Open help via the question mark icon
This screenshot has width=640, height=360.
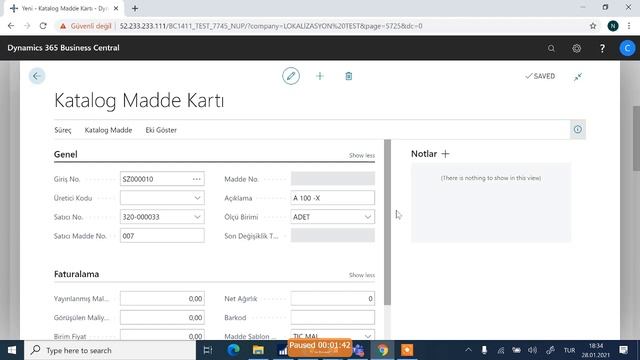coord(602,48)
